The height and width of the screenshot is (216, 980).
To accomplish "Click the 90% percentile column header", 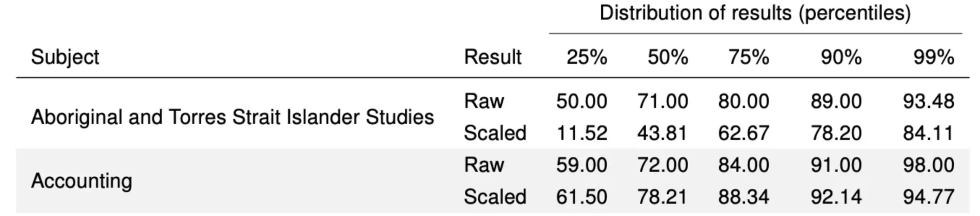I will click(x=841, y=58).
